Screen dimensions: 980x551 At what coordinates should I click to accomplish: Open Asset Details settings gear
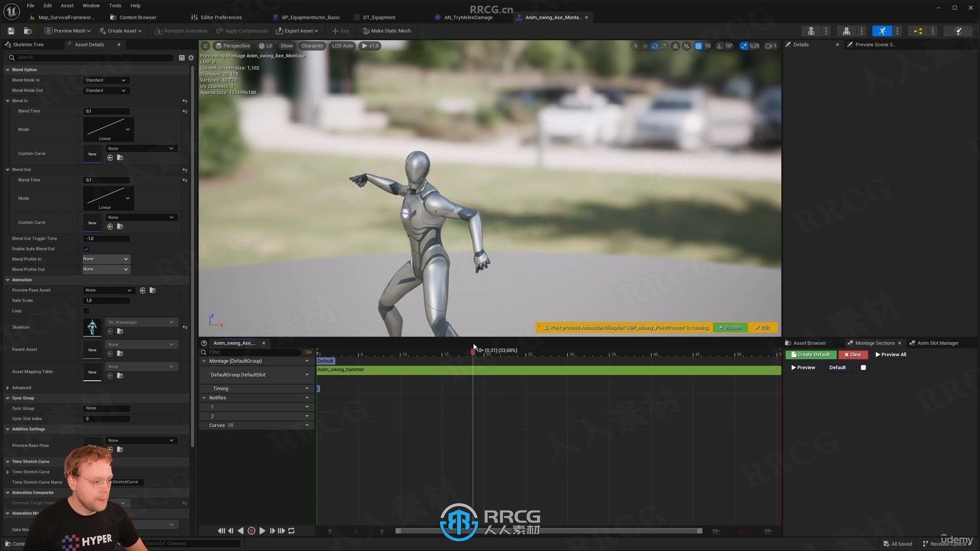(191, 58)
